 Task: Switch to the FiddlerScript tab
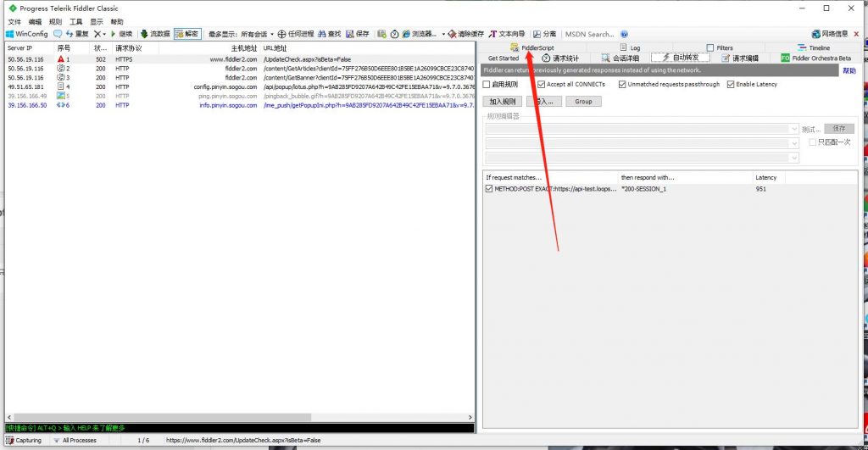coord(532,47)
